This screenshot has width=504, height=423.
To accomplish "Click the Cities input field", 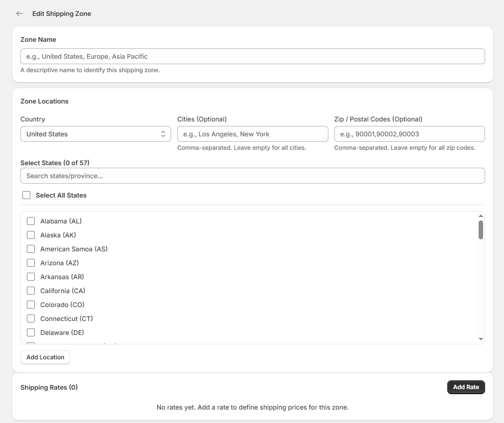I will (252, 134).
